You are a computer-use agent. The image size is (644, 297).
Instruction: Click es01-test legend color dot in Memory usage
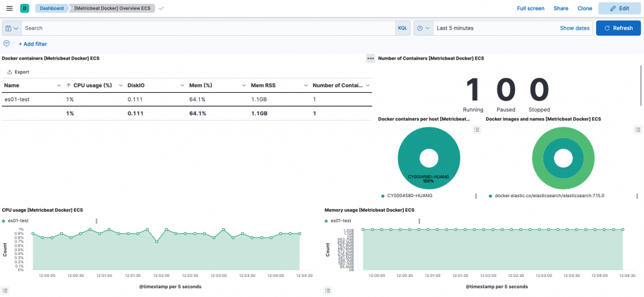coord(326,220)
